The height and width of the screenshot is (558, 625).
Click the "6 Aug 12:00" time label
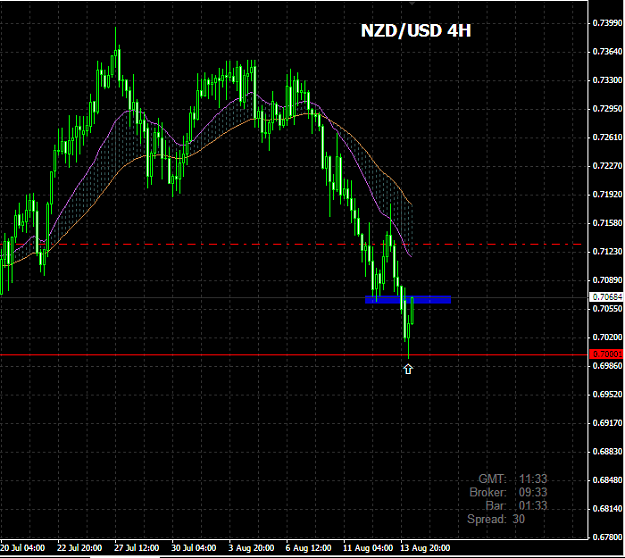tap(308, 548)
